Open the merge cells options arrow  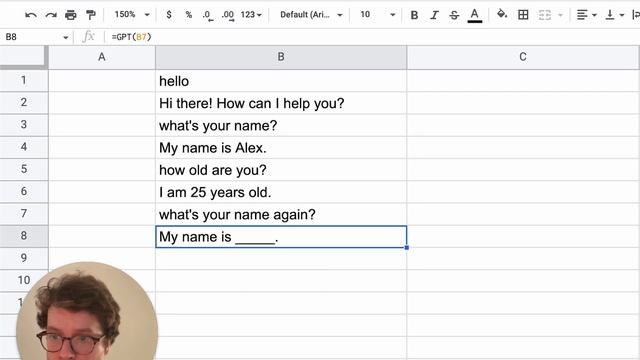point(560,15)
